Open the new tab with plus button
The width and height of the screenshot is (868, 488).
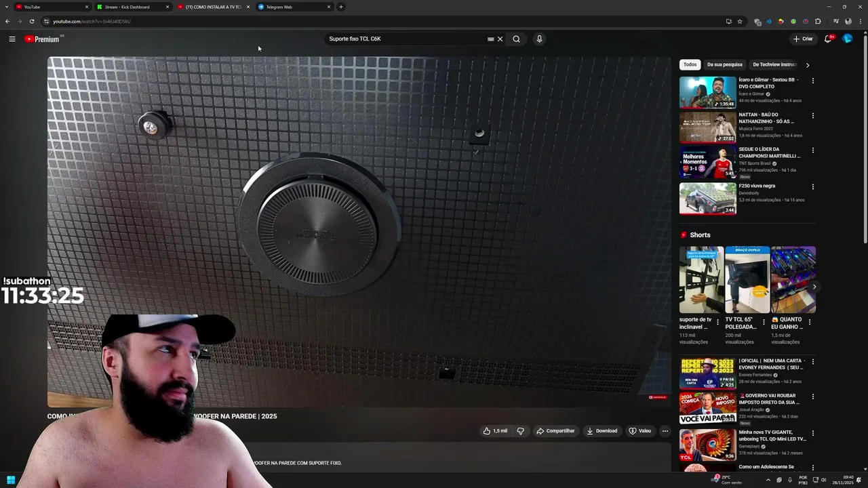pyautogui.click(x=341, y=7)
